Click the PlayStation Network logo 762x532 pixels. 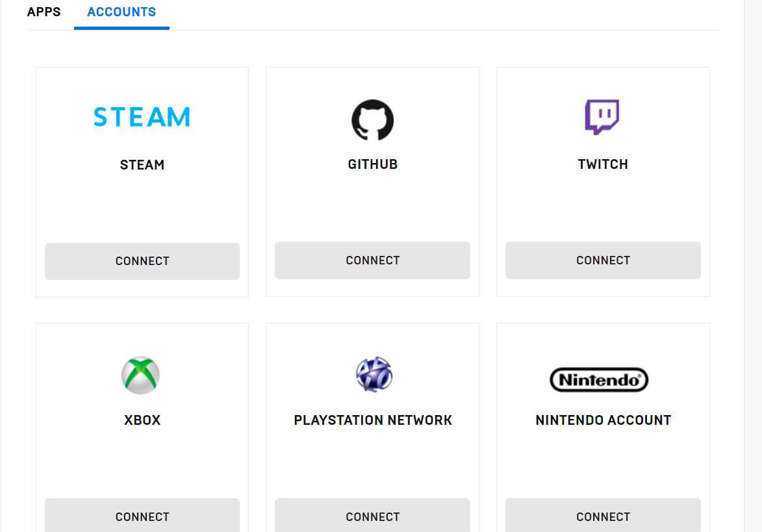(374, 375)
